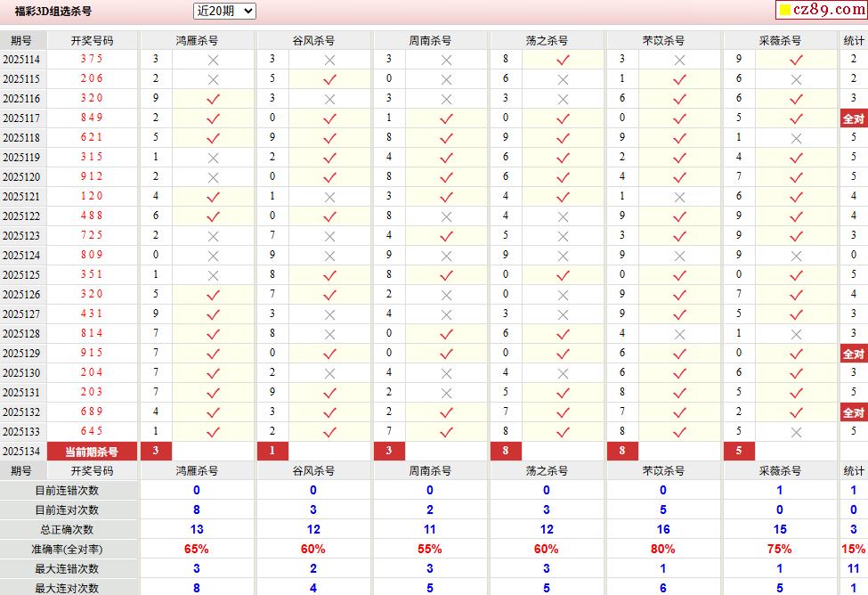Click 周南杀号 cross mark in row 2025122
Viewport: 868px width, 595px height.
[x=446, y=216]
